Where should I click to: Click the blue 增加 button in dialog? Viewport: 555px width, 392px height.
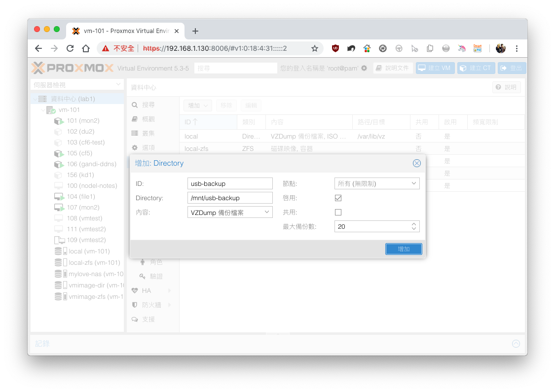point(404,249)
